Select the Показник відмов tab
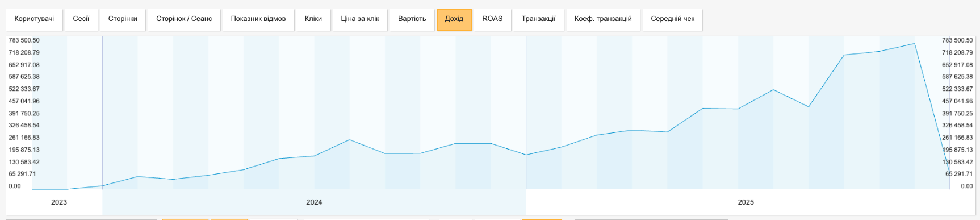 coord(258,19)
